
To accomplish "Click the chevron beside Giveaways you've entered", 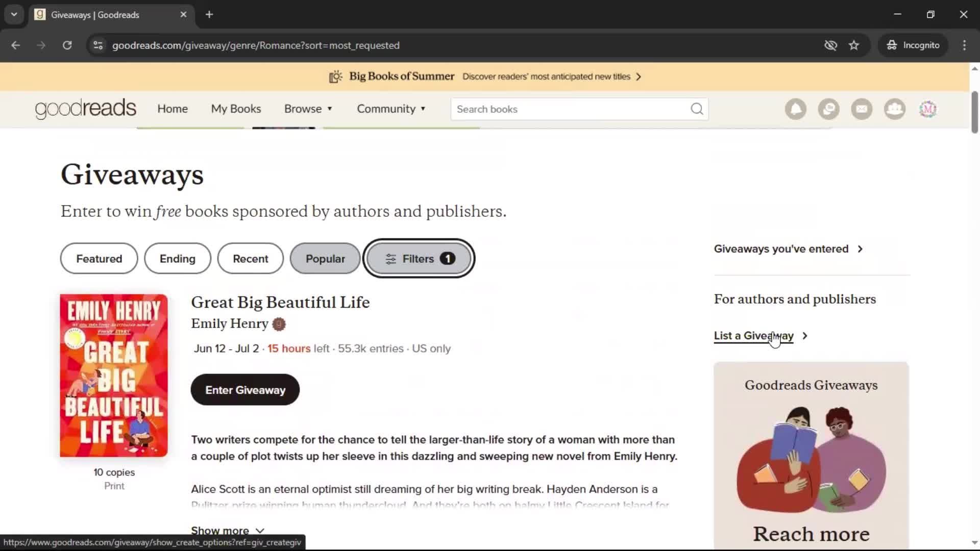I will pyautogui.click(x=860, y=249).
